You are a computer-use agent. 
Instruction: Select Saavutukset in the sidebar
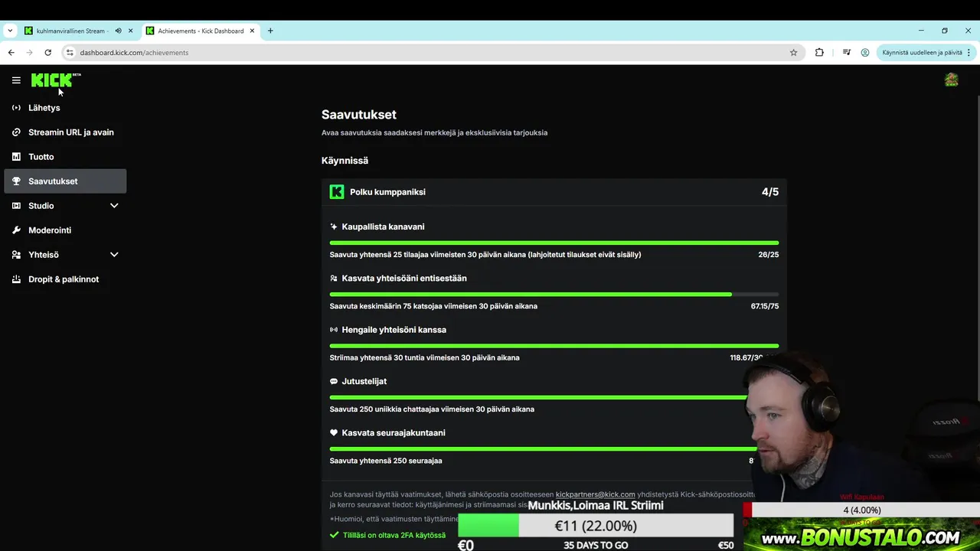click(65, 181)
